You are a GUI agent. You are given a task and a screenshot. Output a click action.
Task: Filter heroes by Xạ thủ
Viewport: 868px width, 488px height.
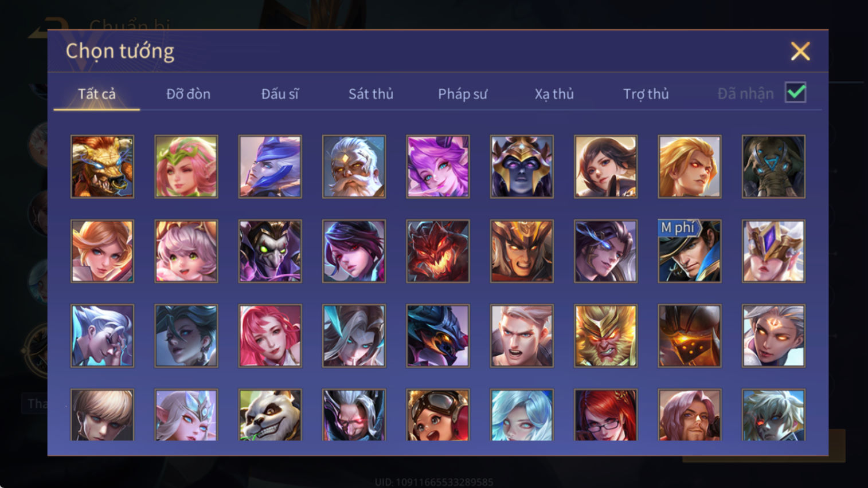[554, 94]
